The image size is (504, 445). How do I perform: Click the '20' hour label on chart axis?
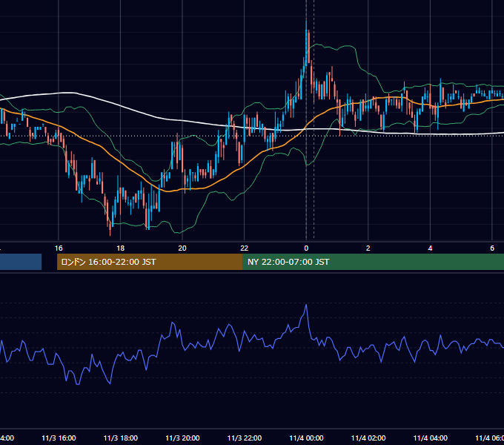[x=182, y=248]
